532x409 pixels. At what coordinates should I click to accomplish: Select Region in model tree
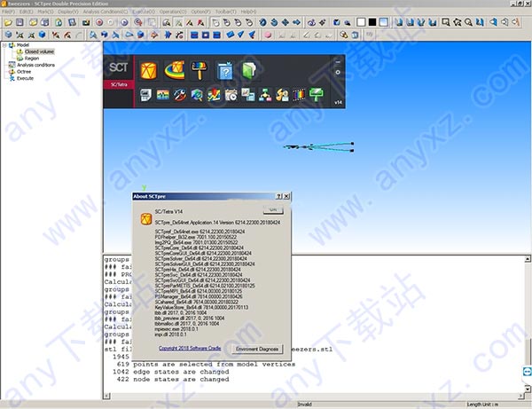32,59
